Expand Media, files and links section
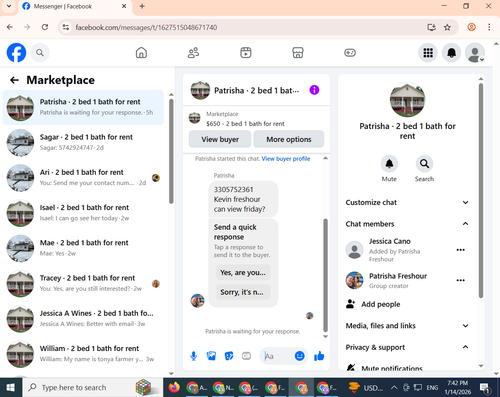Screen dimensions: 500x397 [x=407, y=326]
